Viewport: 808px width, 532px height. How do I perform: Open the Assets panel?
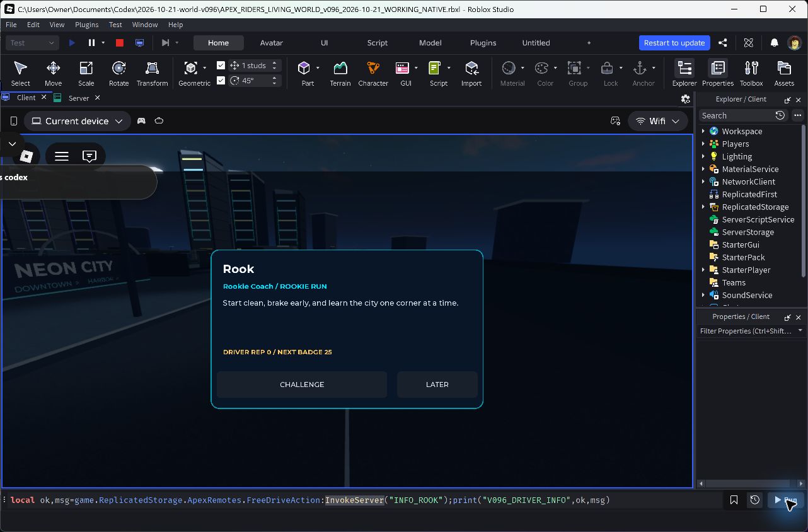click(784, 73)
